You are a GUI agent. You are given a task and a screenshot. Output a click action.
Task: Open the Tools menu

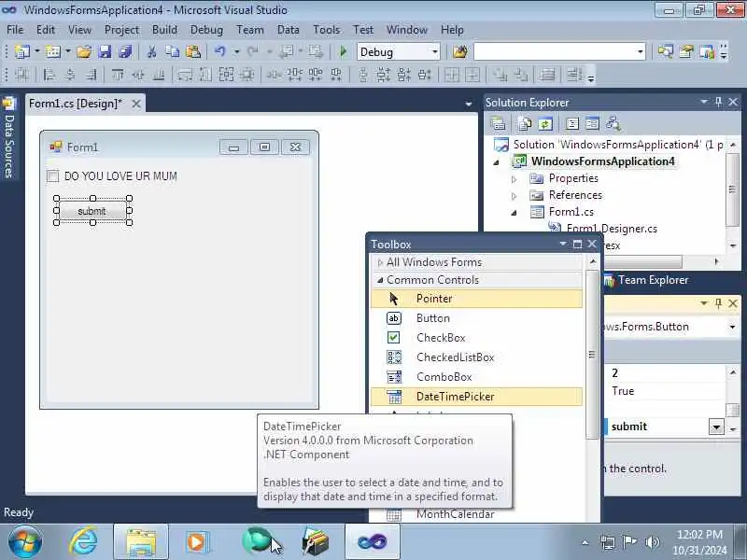click(326, 30)
